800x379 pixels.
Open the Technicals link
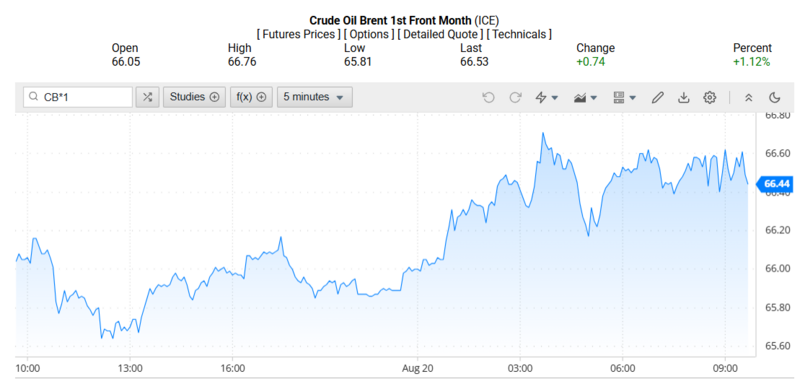(x=519, y=34)
